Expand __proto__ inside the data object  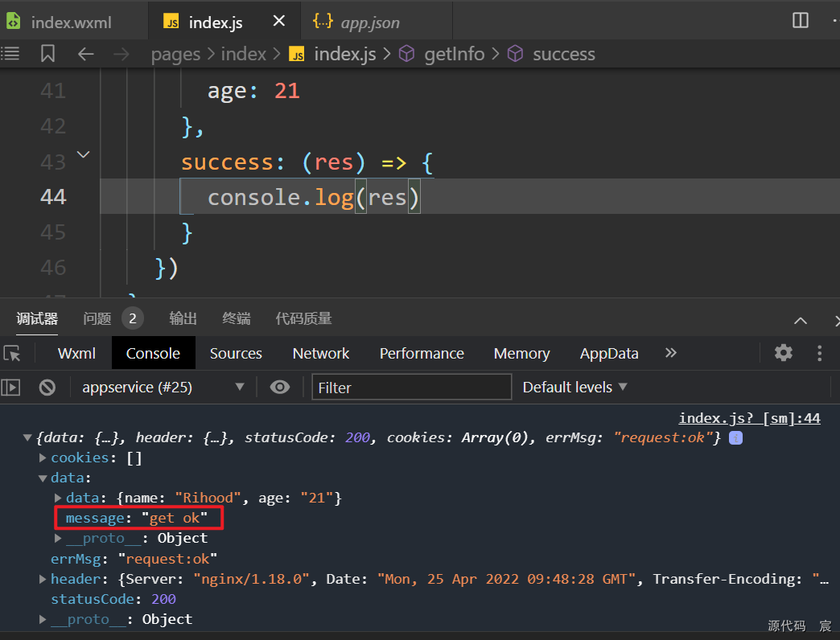57,539
